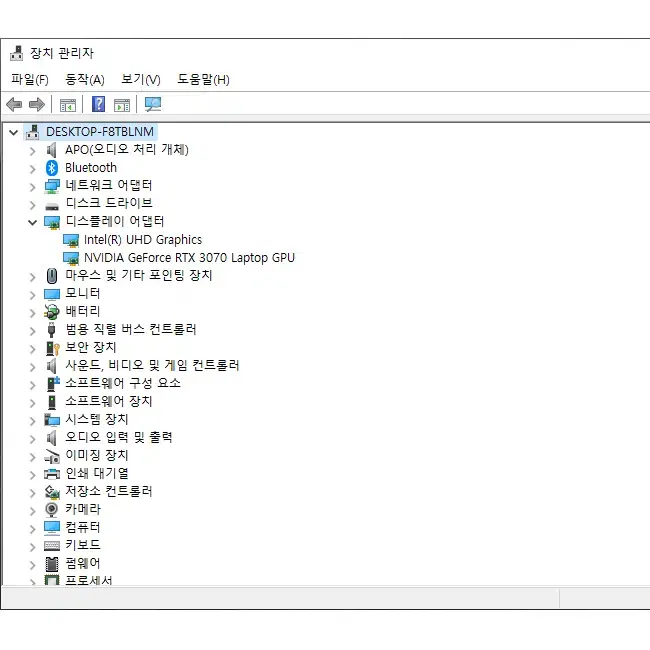Click the 저장소 컨트롤러 storage icon

pos(52,492)
